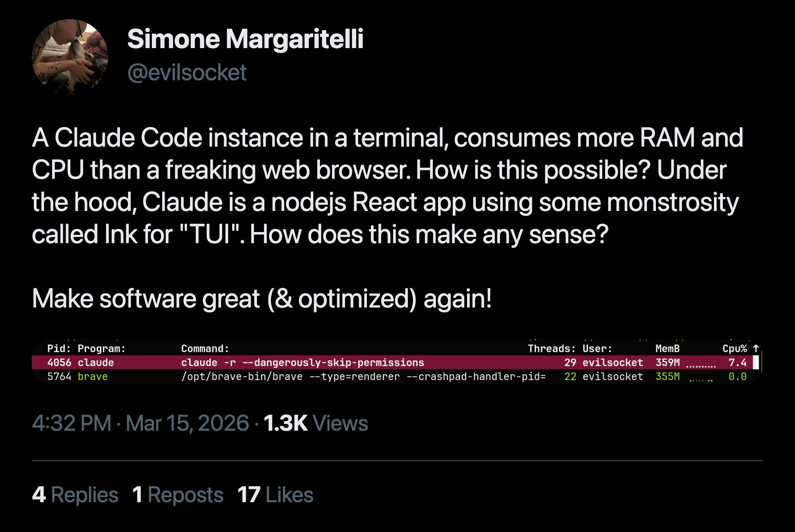Click Simone Margaritelli's profile avatar
The width and height of the screenshot is (795, 532).
click(x=70, y=57)
